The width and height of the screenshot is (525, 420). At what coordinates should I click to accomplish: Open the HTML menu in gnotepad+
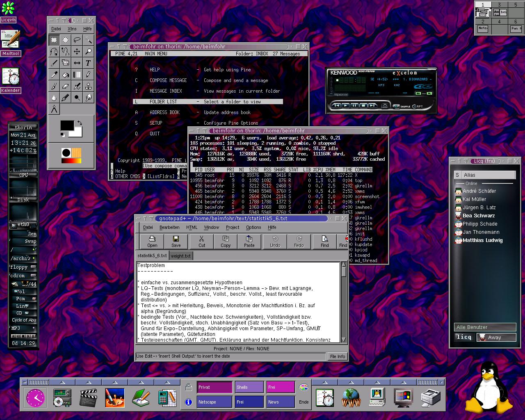pyautogui.click(x=192, y=227)
